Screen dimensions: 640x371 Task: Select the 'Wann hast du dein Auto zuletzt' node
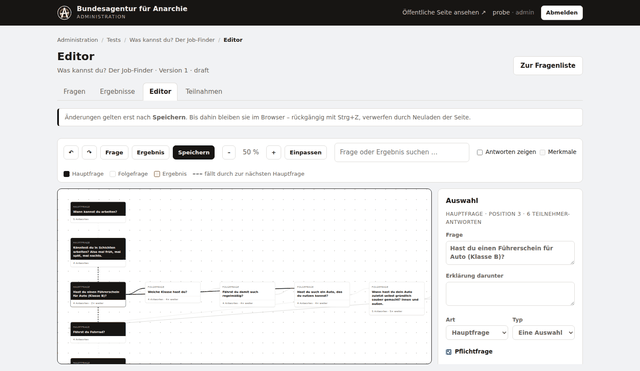(x=397, y=298)
